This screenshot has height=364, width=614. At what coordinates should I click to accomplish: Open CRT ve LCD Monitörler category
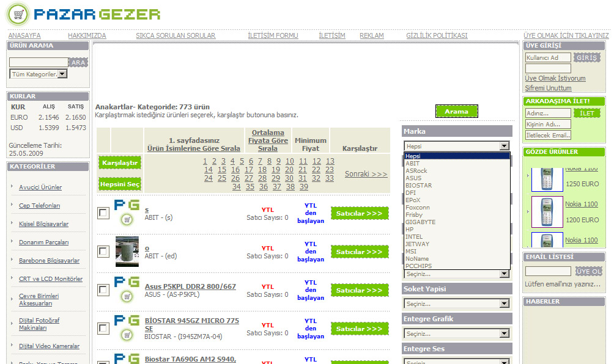(x=51, y=279)
